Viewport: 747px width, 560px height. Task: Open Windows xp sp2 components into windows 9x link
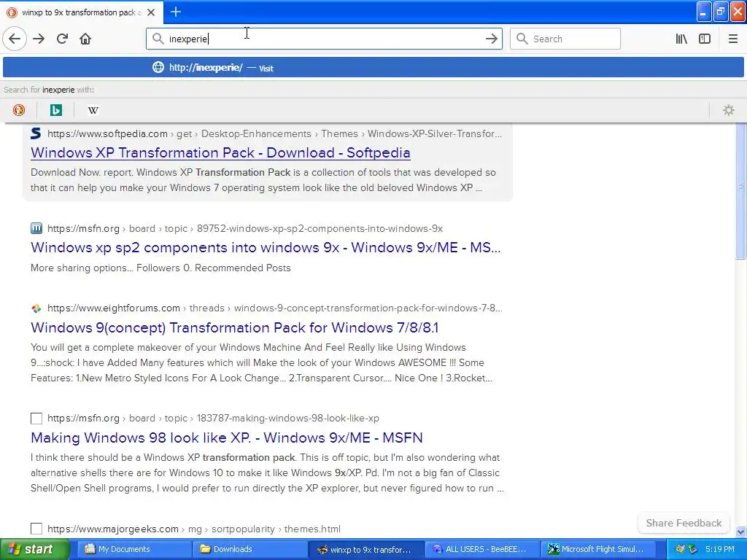(x=266, y=247)
